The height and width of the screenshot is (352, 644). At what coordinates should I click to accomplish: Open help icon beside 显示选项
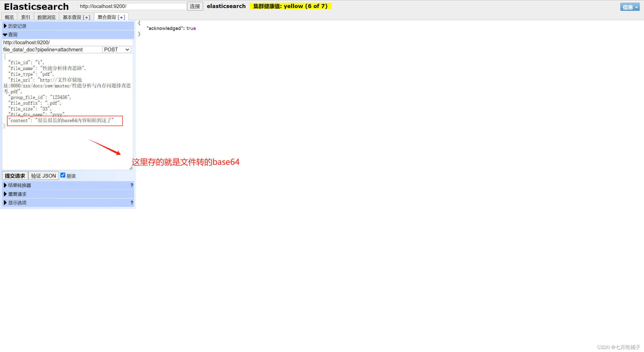coord(132,203)
